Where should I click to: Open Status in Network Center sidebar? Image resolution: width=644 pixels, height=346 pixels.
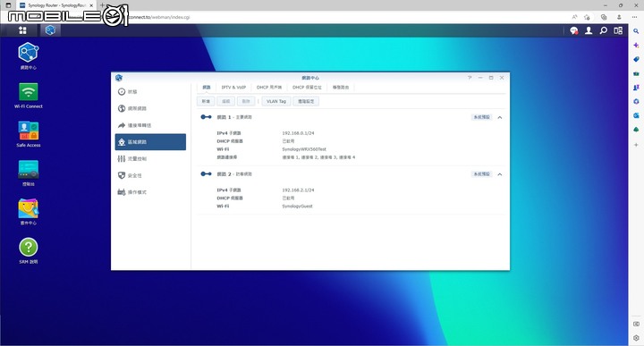pos(150,91)
